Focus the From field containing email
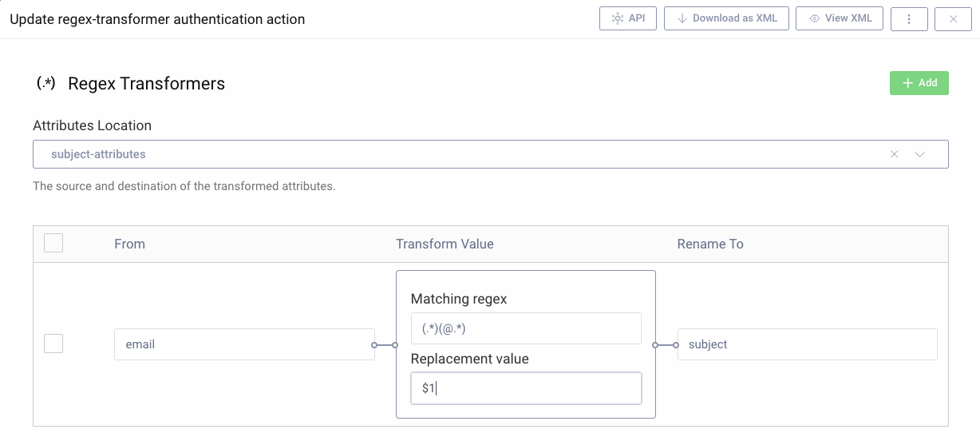Screen dimensions: 980x441 click(244, 344)
